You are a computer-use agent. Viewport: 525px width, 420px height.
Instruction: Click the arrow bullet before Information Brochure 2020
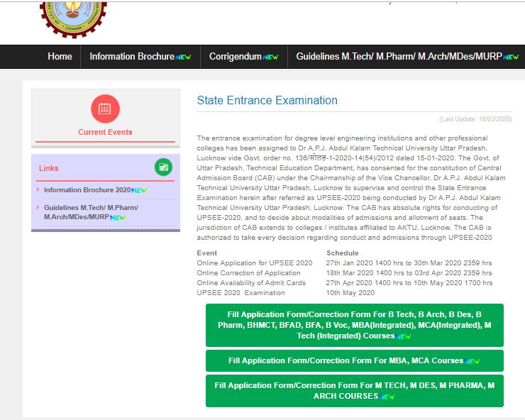[x=38, y=190]
